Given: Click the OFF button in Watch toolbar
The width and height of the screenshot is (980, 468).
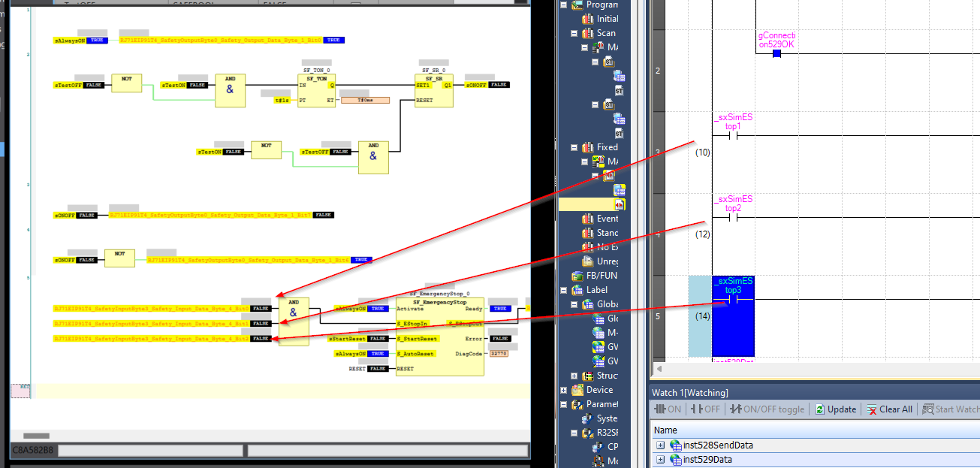Looking at the screenshot, I should tap(706, 409).
